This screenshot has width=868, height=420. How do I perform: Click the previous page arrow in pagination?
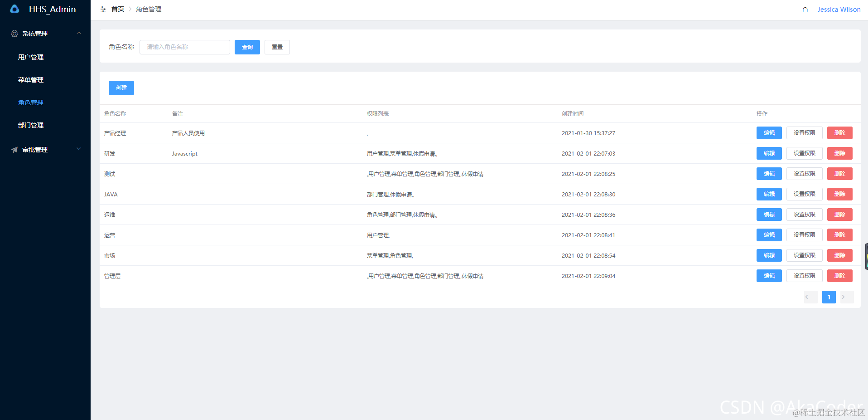[810, 297]
